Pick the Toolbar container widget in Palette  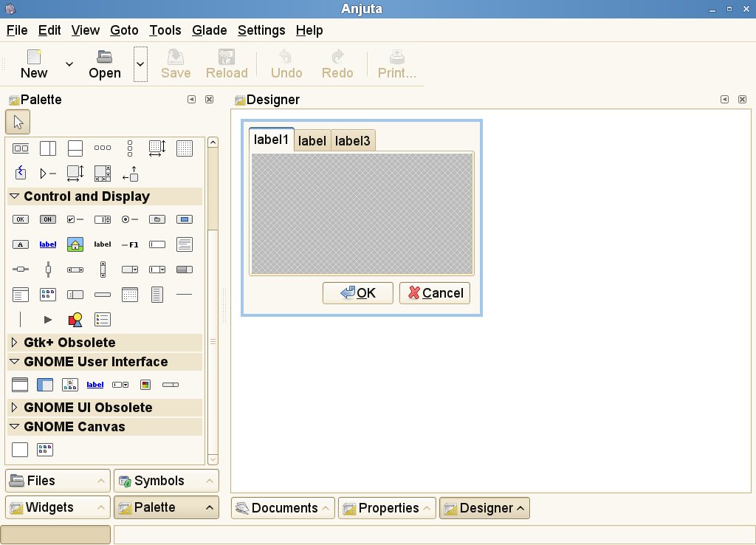[20, 148]
